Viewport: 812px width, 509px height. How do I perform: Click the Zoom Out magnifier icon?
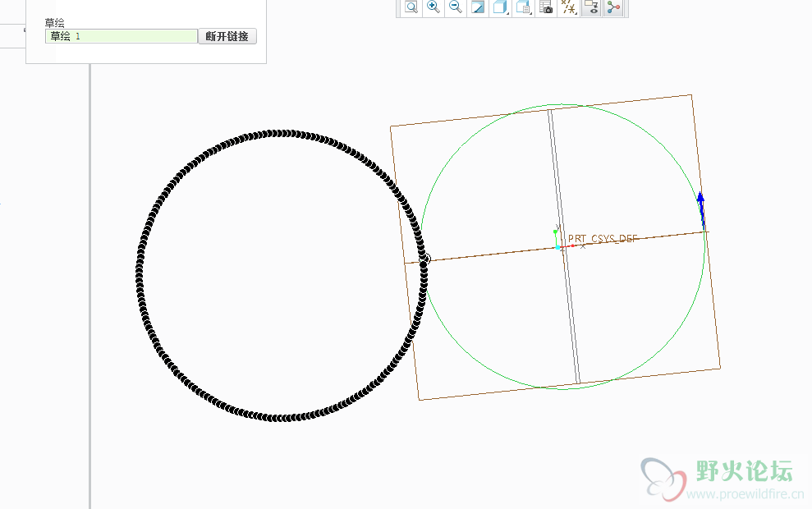tap(455, 7)
